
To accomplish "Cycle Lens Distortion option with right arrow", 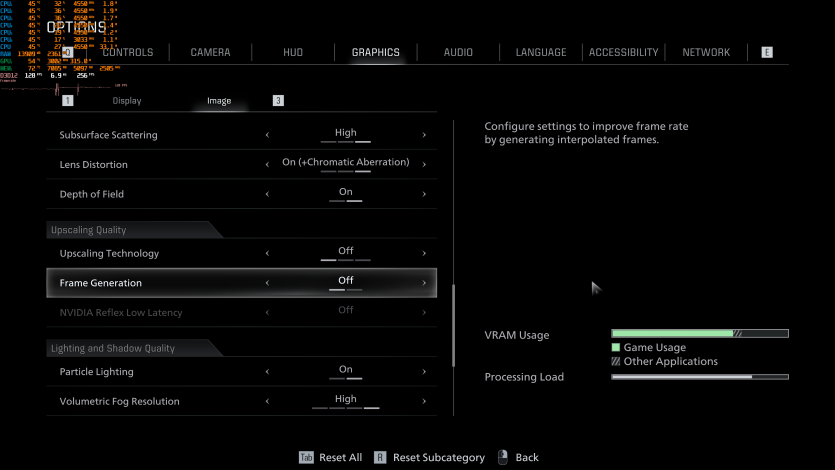I will tap(424, 164).
